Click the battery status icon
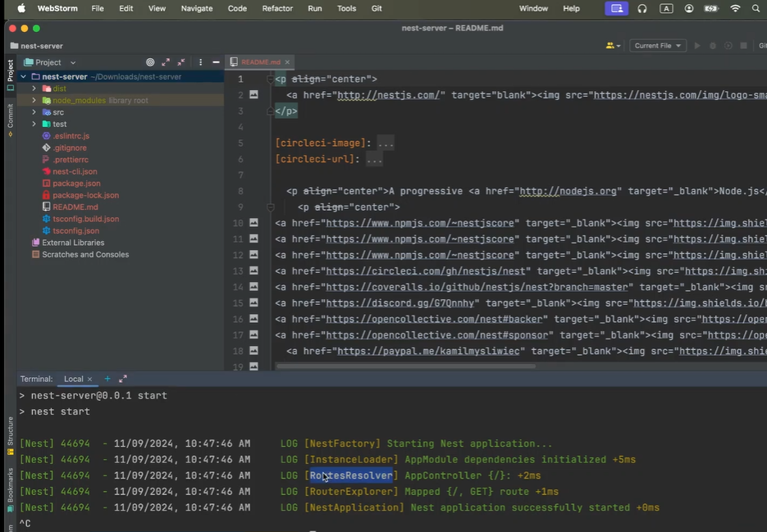Screen dimensions: 767x532 click(711, 8)
